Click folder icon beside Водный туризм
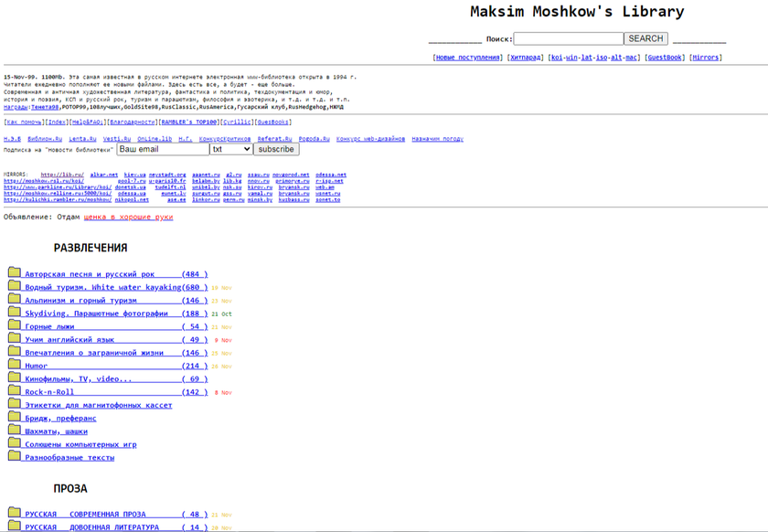Screen dimensions: 768x532 click(x=15, y=285)
